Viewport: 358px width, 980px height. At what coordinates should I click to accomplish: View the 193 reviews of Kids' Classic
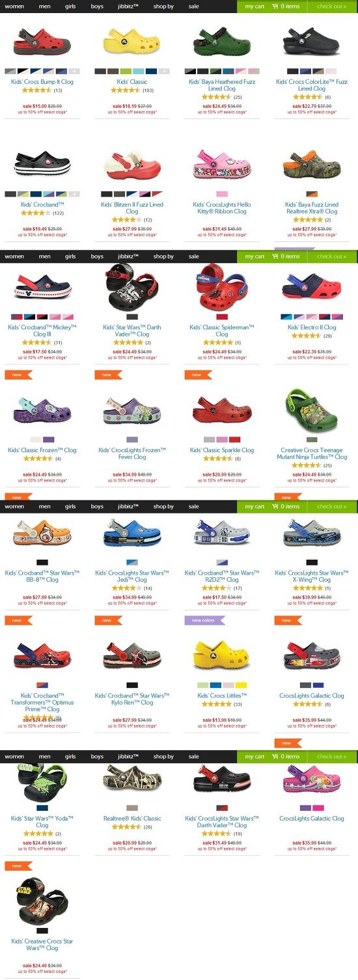(148, 90)
